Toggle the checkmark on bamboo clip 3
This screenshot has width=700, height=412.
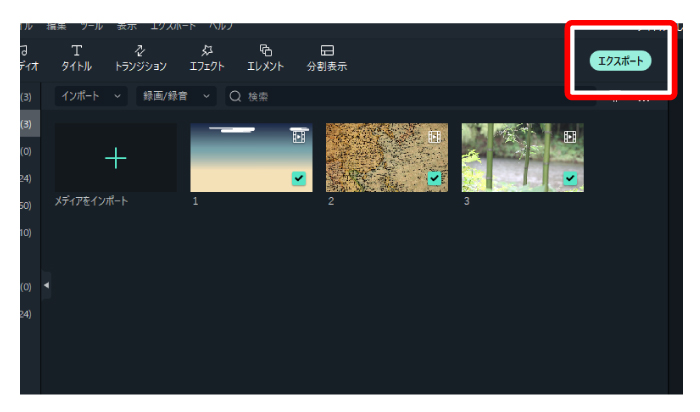[570, 178]
